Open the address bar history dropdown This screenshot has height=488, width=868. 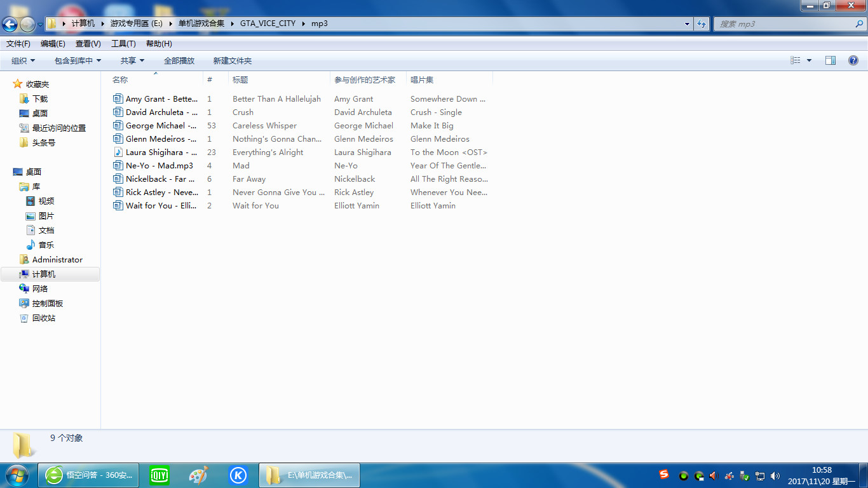click(688, 24)
